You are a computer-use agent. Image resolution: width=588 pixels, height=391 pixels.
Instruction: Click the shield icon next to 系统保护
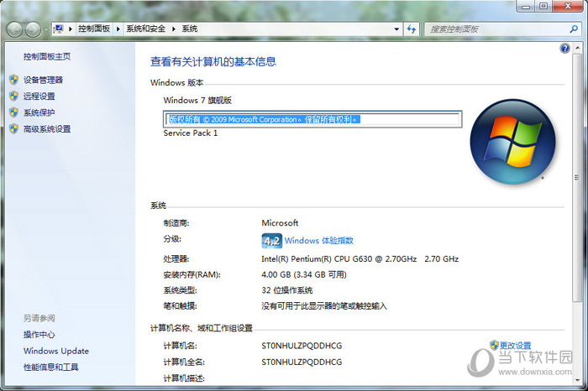pyautogui.click(x=14, y=112)
